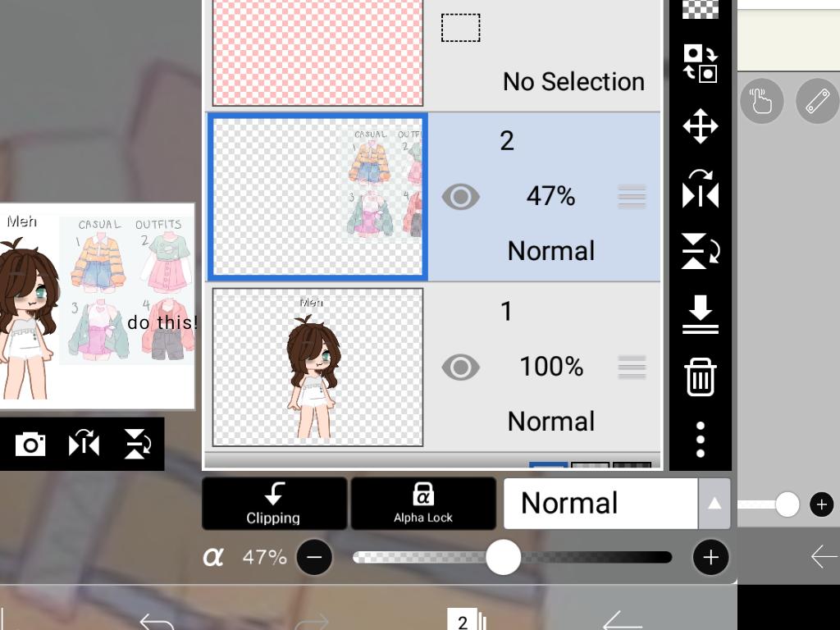840x630 pixels.
Task: Tap the Clipping button
Action: 273,503
